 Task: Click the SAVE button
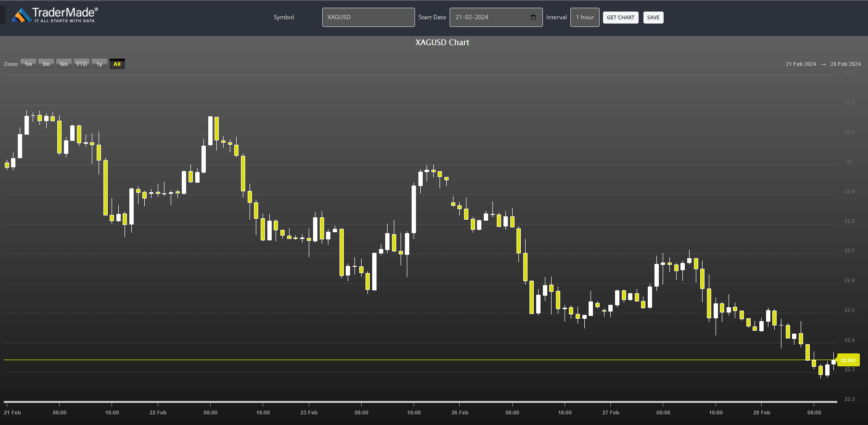653,18
